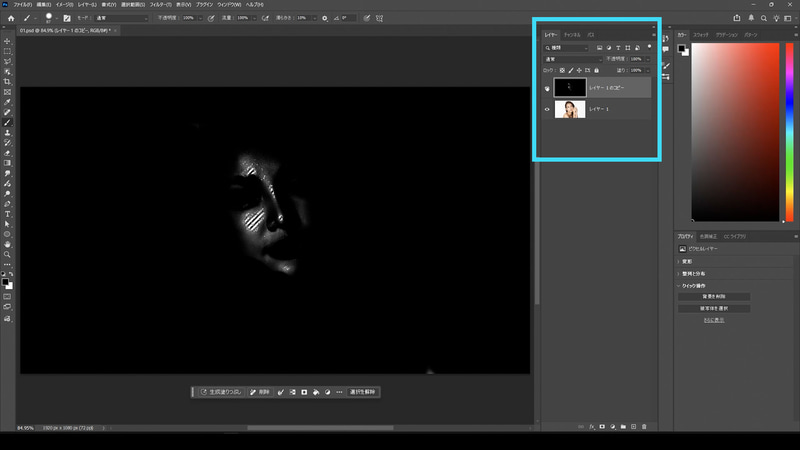The height and width of the screenshot is (450, 800).
Task: Select the Hand tool
Action: point(8,244)
